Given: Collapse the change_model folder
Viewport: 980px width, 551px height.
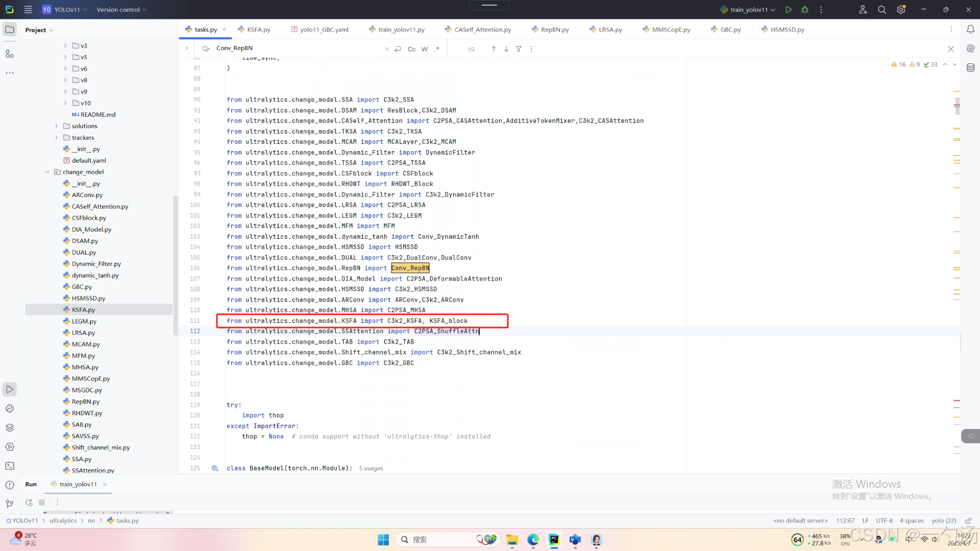Looking at the screenshot, I should (47, 172).
